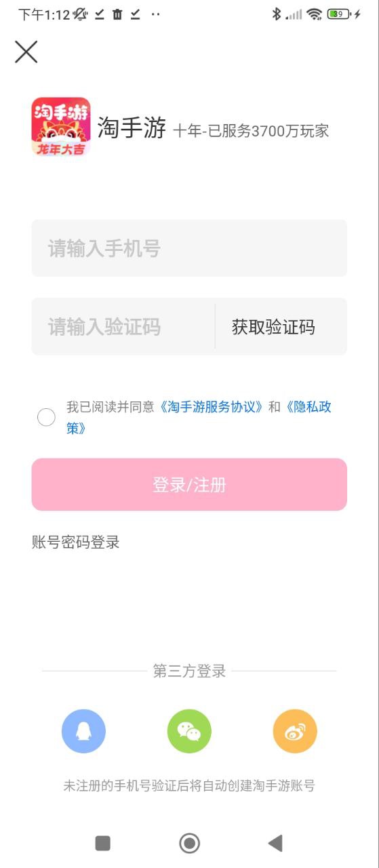Tap Android home circle button

tap(189, 843)
